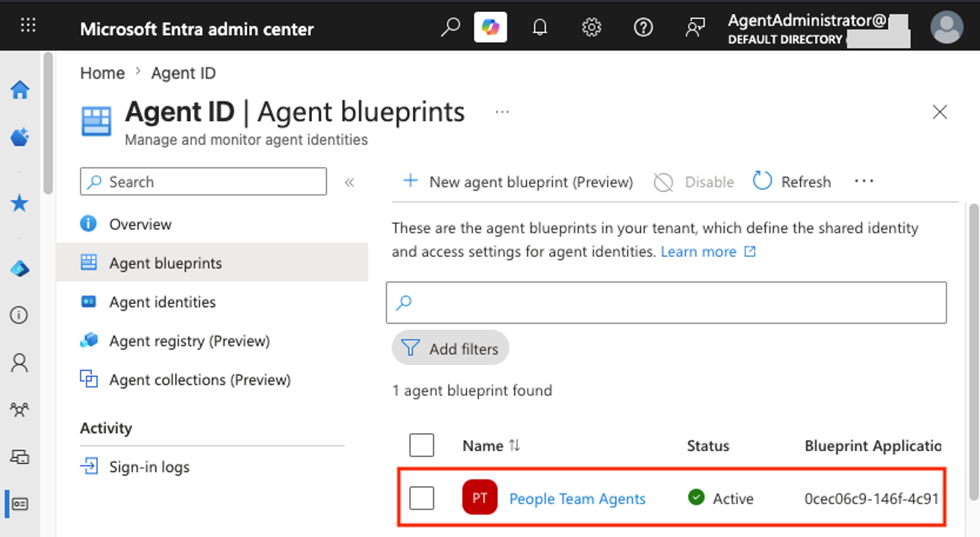This screenshot has height=537, width=980.
Task: Collapse the side menu with double chevron
Action: coord(349,182)
